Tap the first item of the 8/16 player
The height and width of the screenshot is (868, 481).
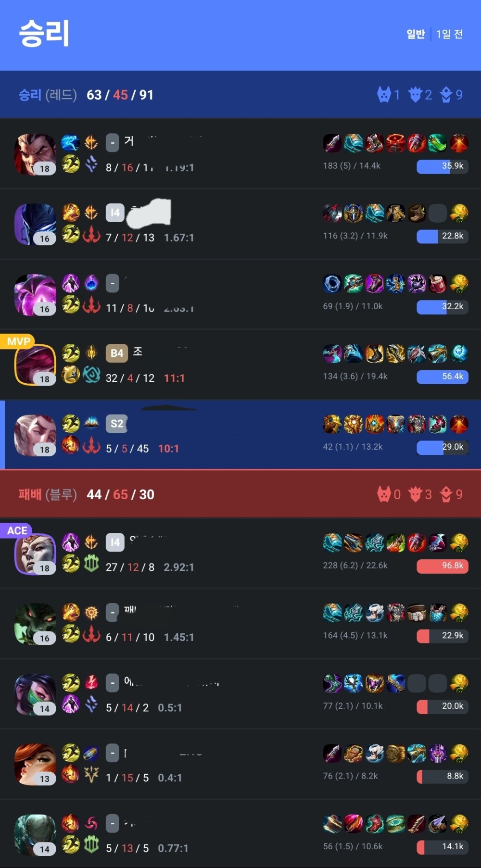(332, 143)
